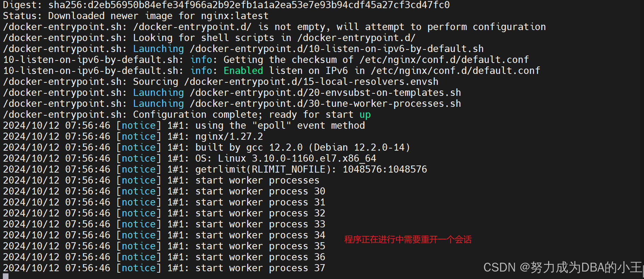The height and width of the screenshot is (279, 644).
Task: Click the green 'Enabled' word
Action: (x=243, y=71)
